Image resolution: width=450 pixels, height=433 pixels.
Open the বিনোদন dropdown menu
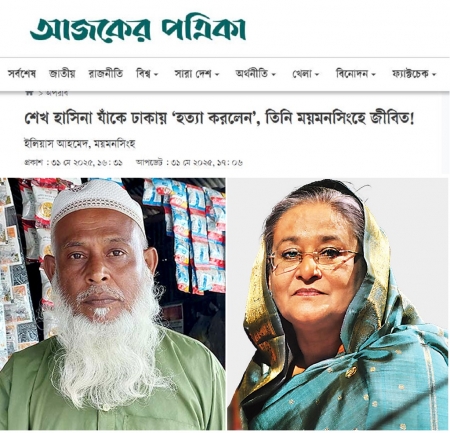click(356, 74)
